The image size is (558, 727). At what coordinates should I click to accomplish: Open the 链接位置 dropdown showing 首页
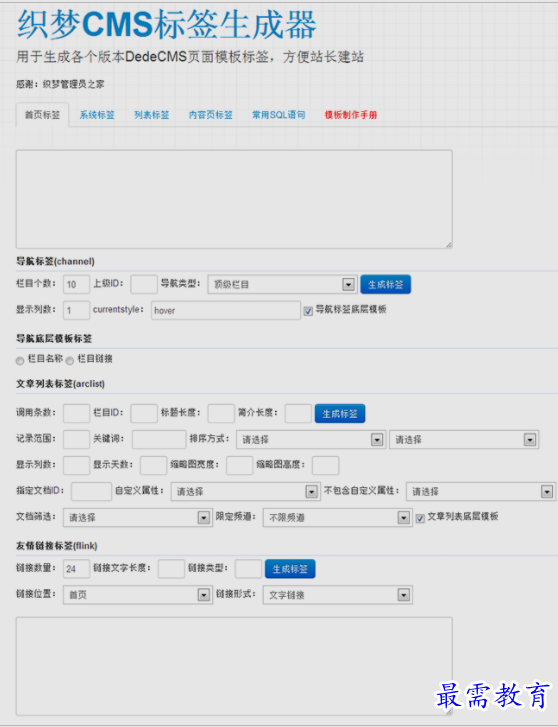tap(138, 594)
